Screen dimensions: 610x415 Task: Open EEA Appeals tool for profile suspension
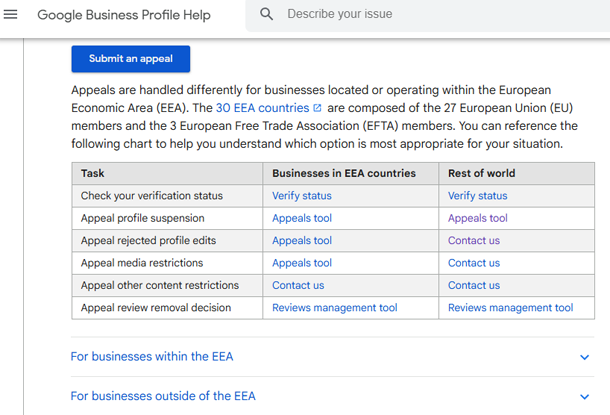pyautogui.click(x=302, y=218)
